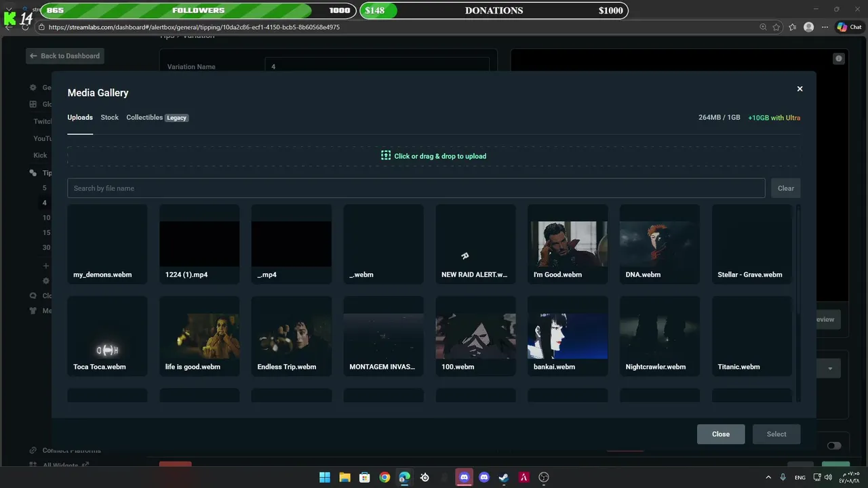Open tip variation 4 in the sidebar
868x488 pixels.
(45, 203)
